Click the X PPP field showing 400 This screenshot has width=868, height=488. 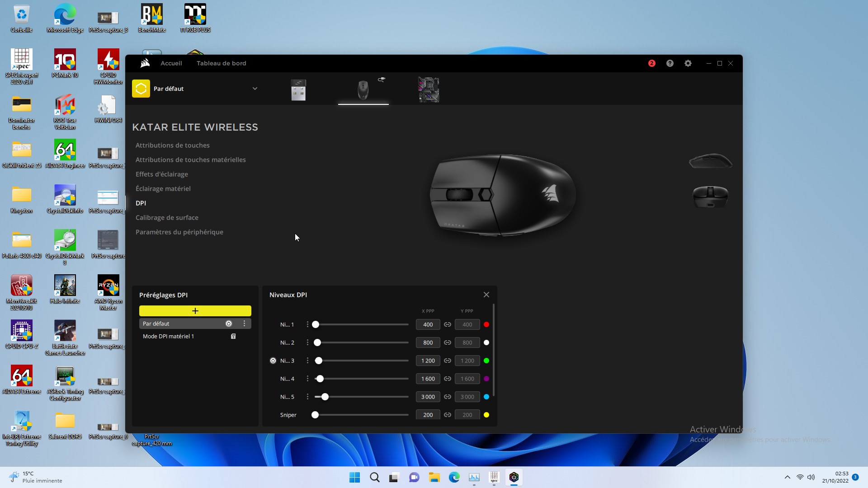coord(428,324)
